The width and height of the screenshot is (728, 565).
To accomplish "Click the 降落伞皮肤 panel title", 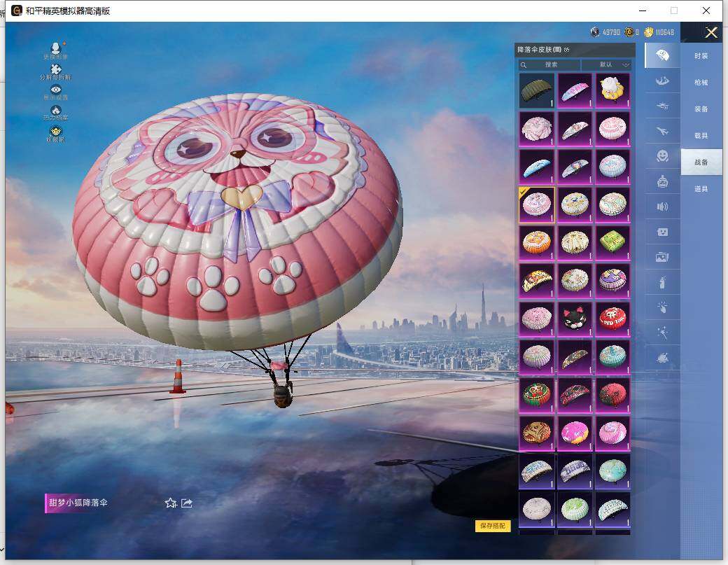I will click(540, 50).
